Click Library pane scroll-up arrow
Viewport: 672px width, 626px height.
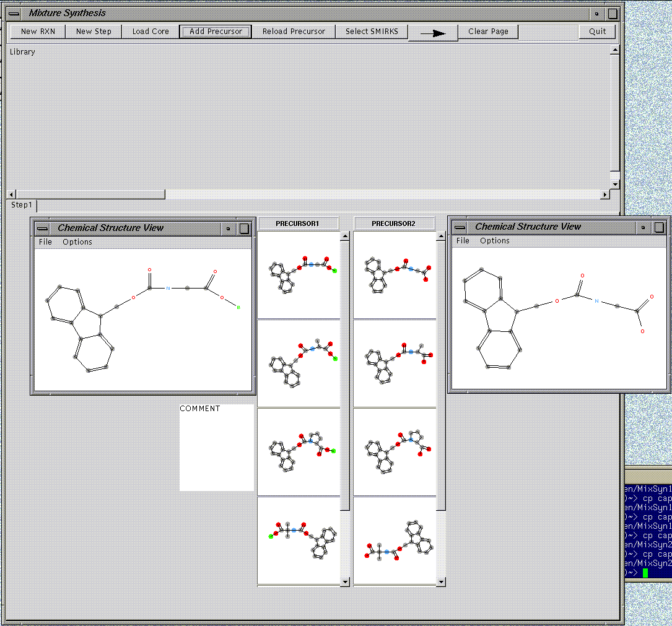615,50
